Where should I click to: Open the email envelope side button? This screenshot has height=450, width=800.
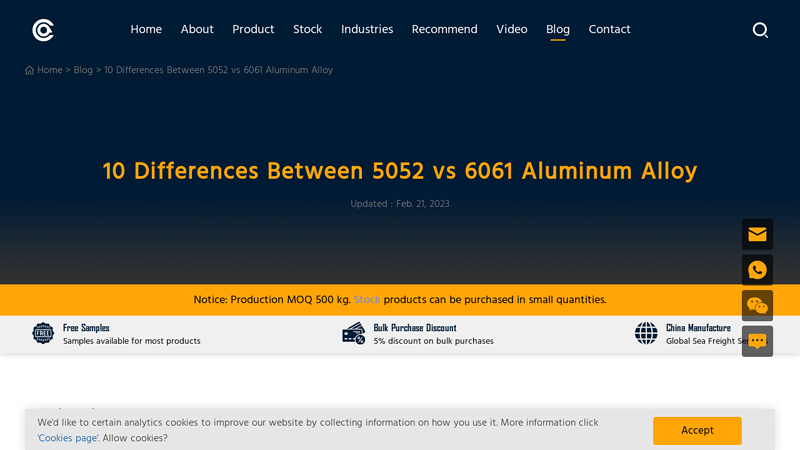click(x=757, y=234)
